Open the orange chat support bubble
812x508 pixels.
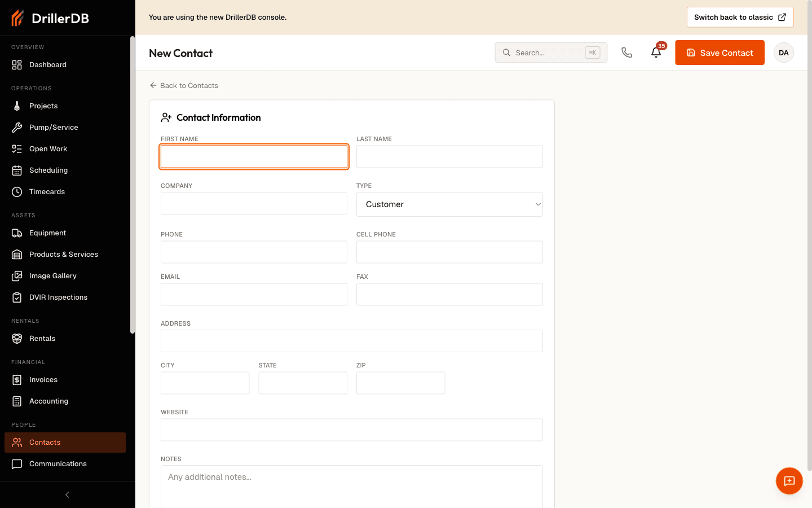tap(789, 481)
